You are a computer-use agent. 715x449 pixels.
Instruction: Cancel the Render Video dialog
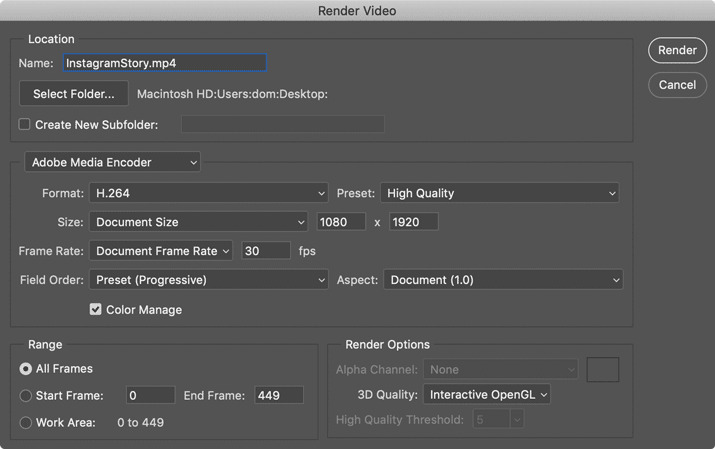pos(677,85)
